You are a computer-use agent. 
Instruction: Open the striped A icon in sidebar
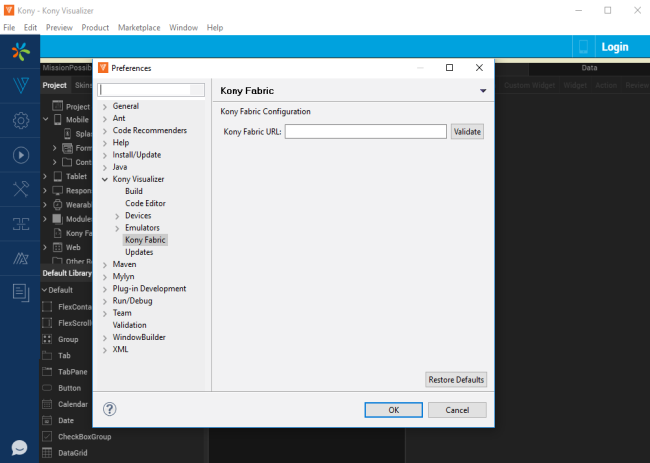click(21, 258)
